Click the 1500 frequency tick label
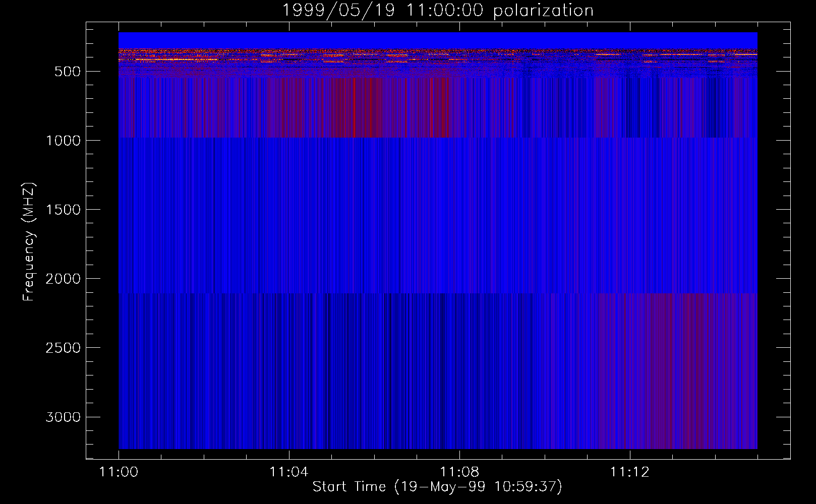 [63, 210]
